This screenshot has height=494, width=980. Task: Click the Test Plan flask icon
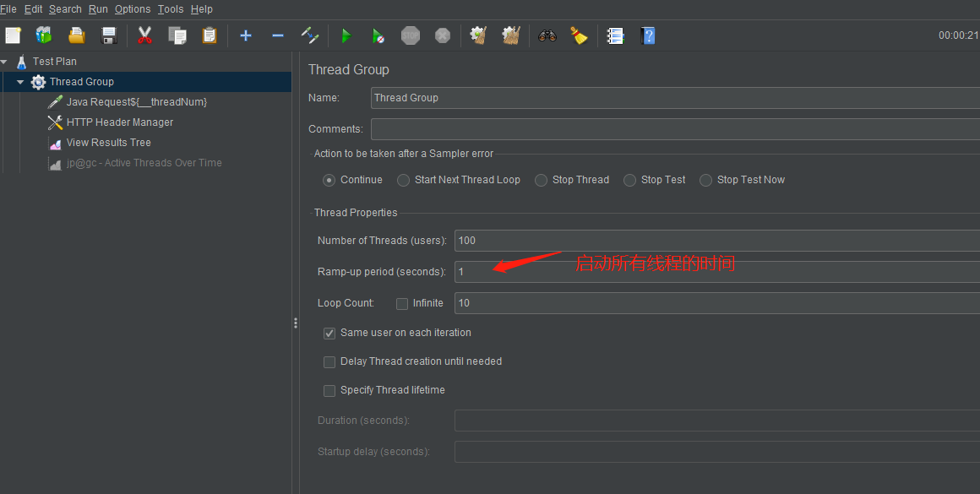[x=22, y=61]
